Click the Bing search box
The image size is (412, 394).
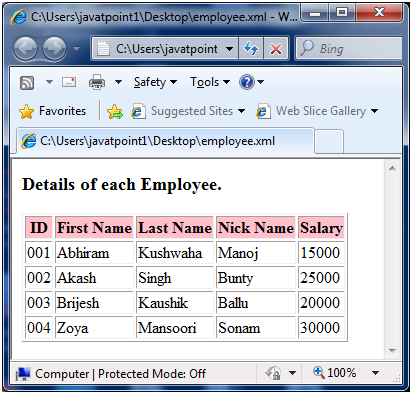(349, 49)
